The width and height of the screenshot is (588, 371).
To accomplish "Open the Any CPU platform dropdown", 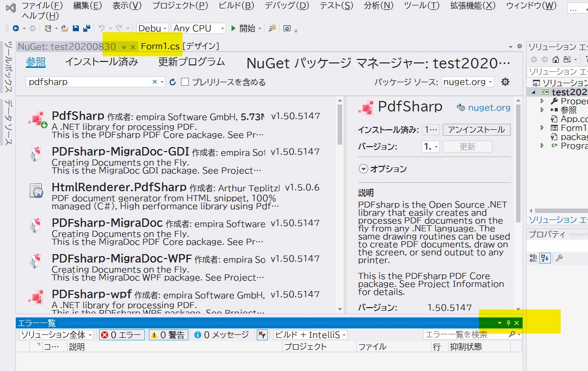I will [x=198, y=28].
